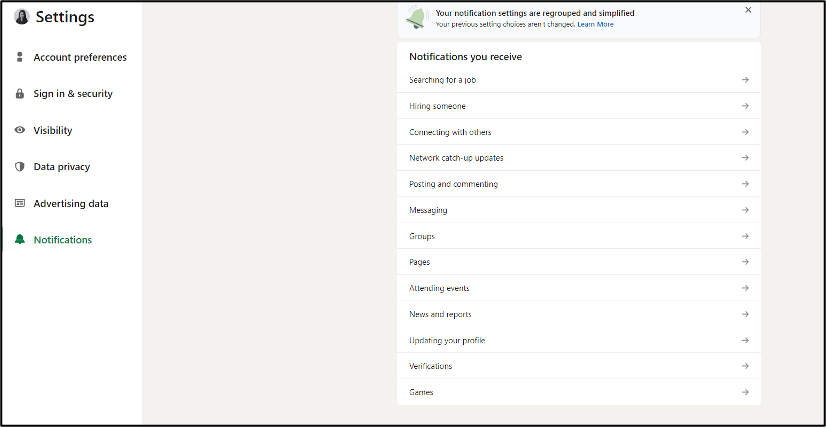The image size is (826, 428).
Task: Select Sign in & security menu item
Action: pos(73,94)
